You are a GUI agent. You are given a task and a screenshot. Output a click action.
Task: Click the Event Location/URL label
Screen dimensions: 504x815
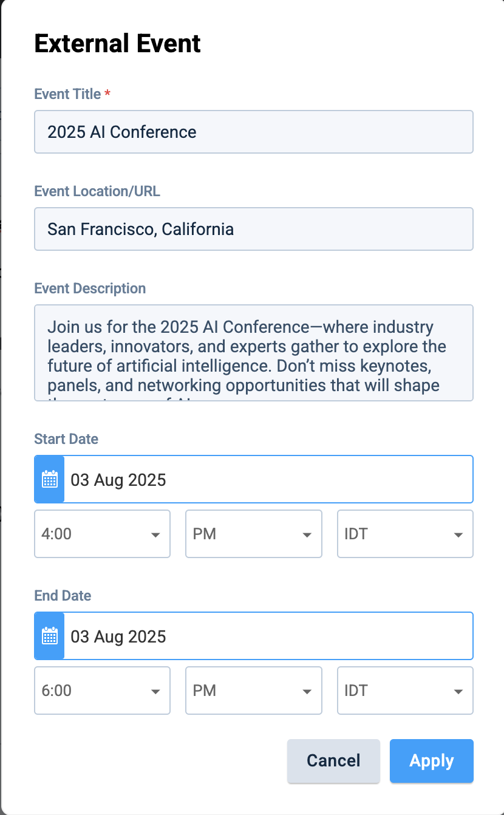coord(97,191)
